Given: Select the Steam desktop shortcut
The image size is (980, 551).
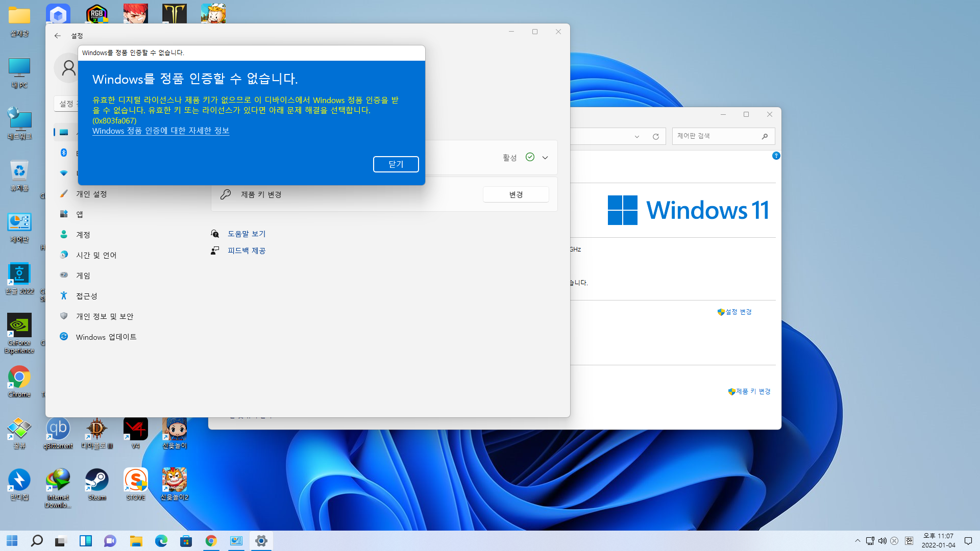Looking at the screenshot, I should (97, 485).
